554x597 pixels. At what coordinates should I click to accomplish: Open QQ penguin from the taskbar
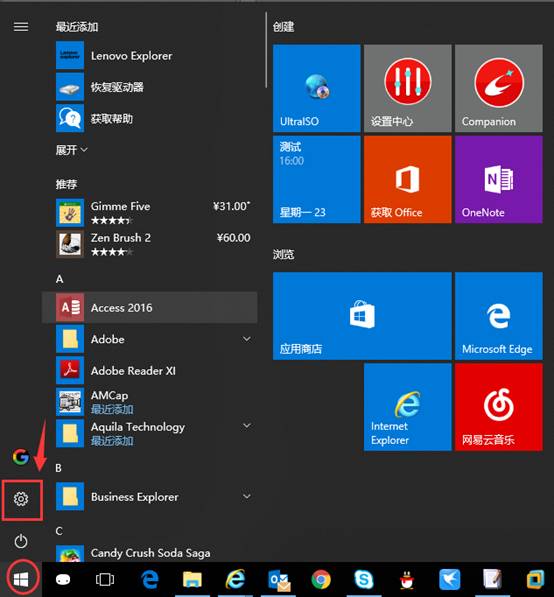pyautogui.click(x=407, y=580)
